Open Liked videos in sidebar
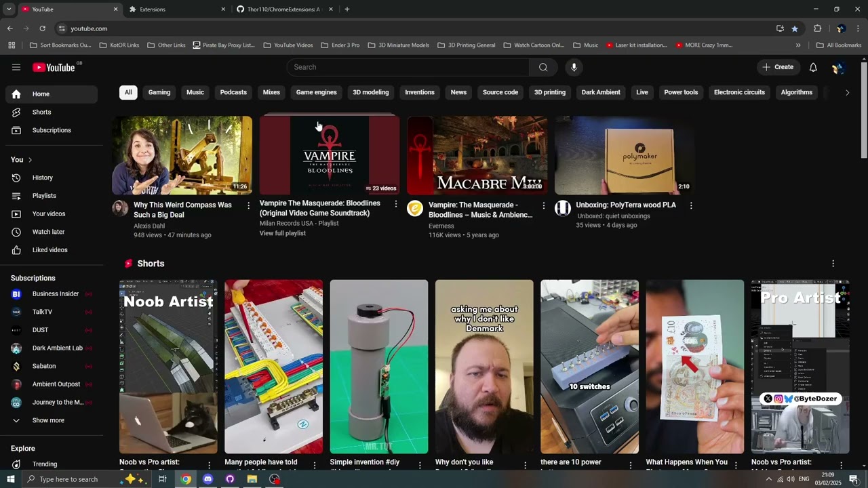This screenshot has width=868, height=488. coord(52,250)
